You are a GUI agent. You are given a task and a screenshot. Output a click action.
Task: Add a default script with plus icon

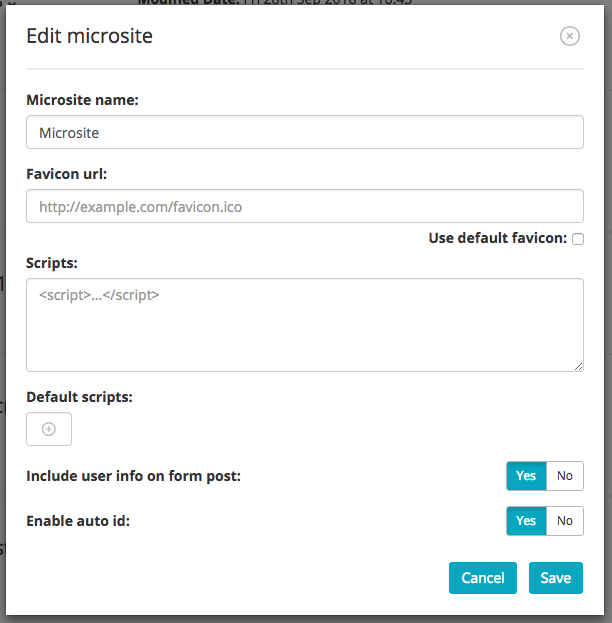point(49,429)
